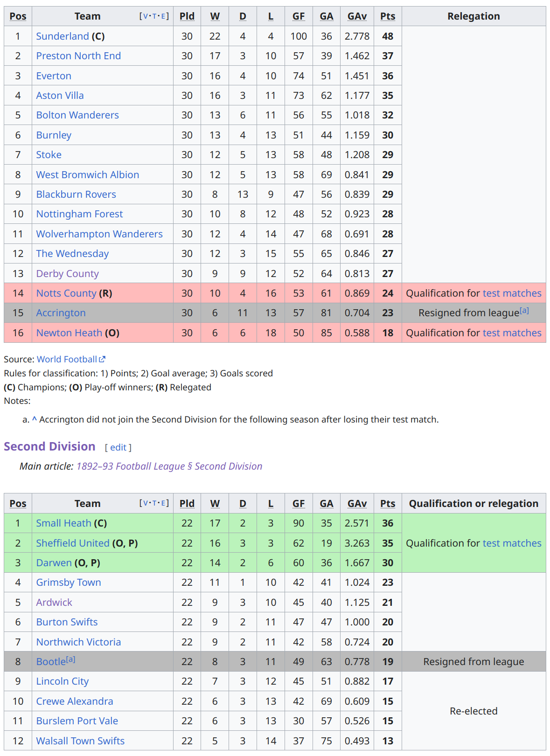Click E in First Division table header
This screenshot has height=756, width=550.
coord(163,16)
